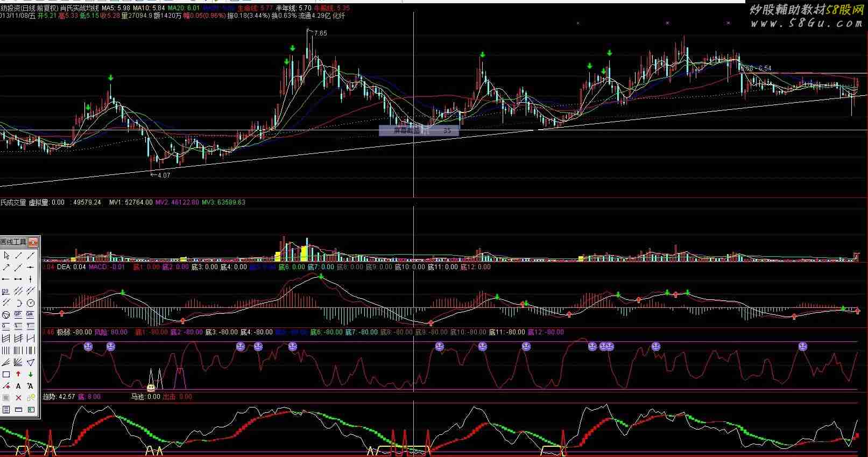Select the plain letter A text tool
Screen dimensions: 868x457
18,386
